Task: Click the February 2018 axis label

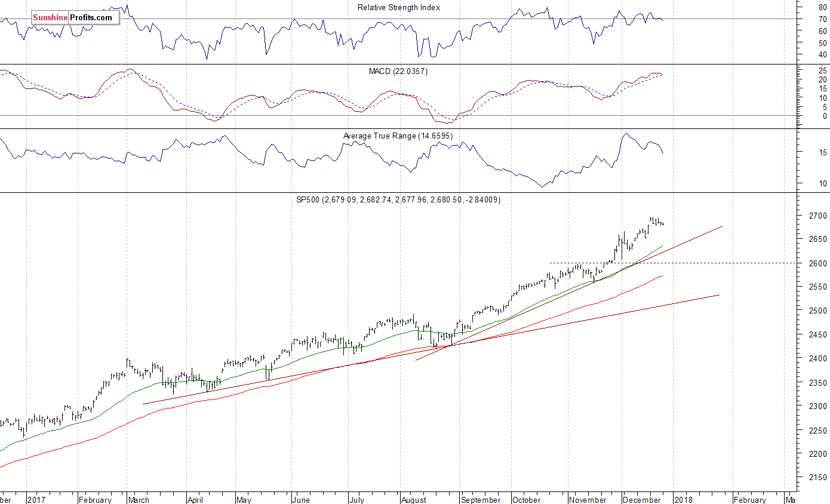Action: [749, 500]
